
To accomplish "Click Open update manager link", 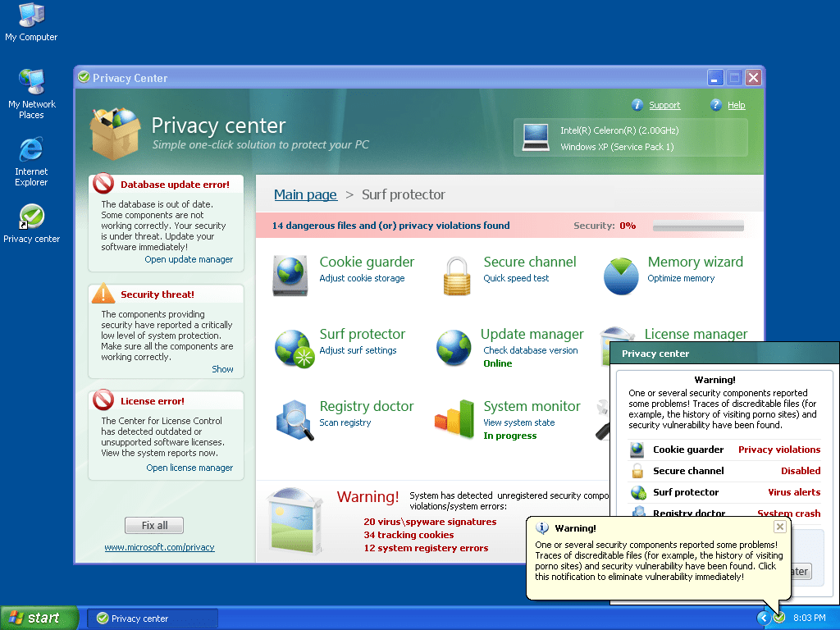I will pos(189,259).
